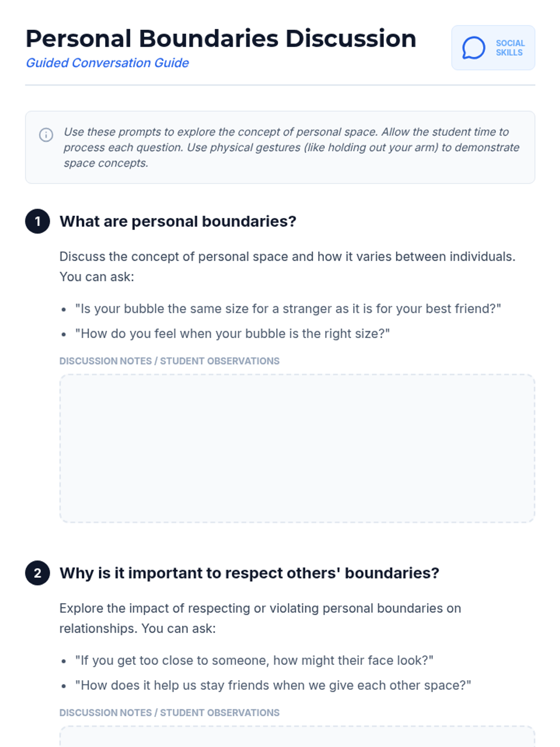Select the number 1 question badge
This screenshot has height=747, width=560.
point(38,221)
